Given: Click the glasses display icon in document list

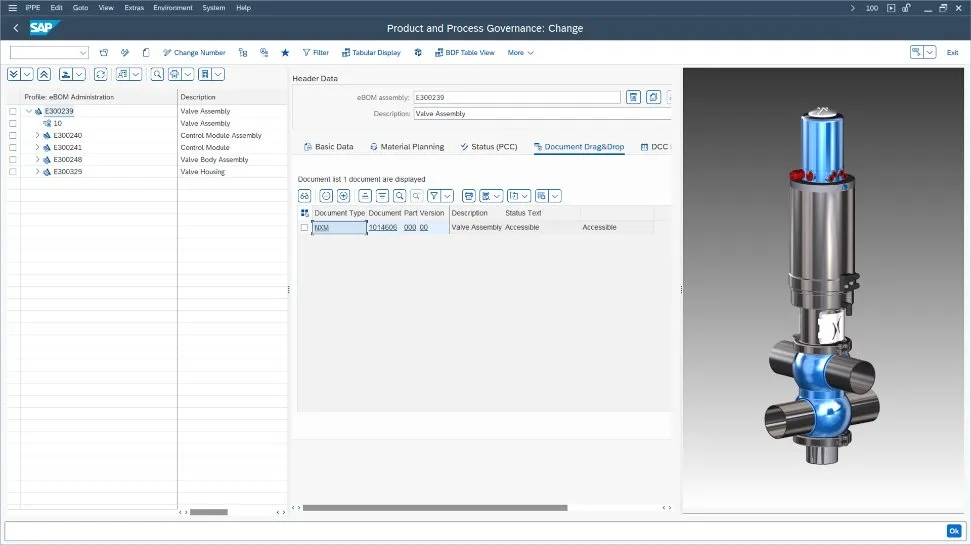Looking at the screenshot, I should (304, 196).
